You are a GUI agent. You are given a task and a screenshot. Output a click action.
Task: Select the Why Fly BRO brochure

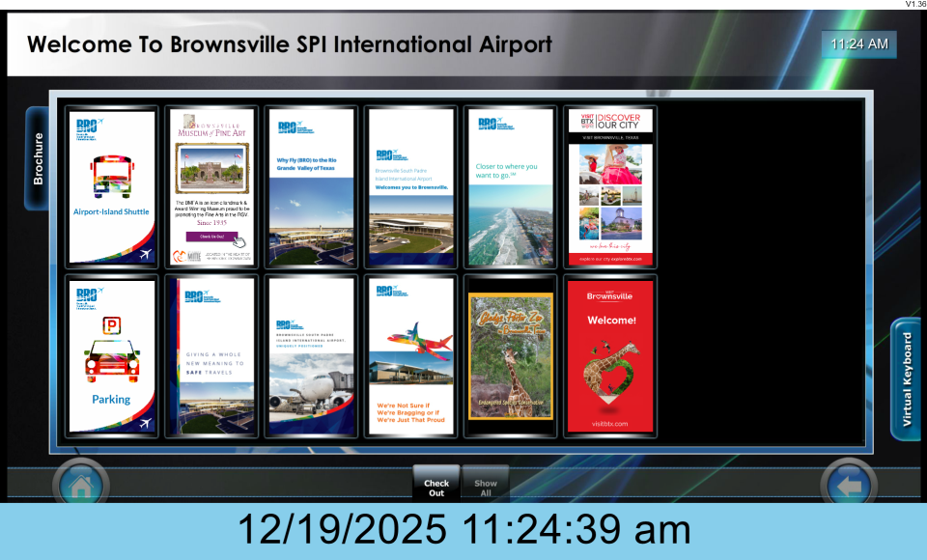[311, 186]
